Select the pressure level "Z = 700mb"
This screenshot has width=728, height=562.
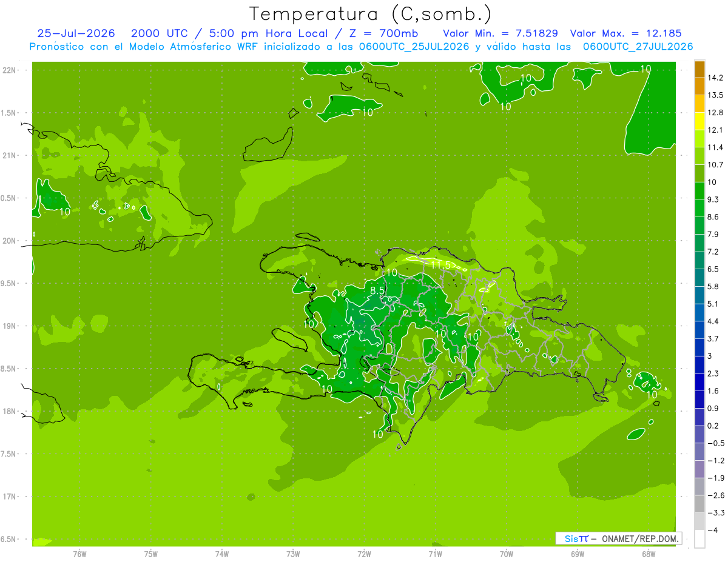tap(383, 33)
